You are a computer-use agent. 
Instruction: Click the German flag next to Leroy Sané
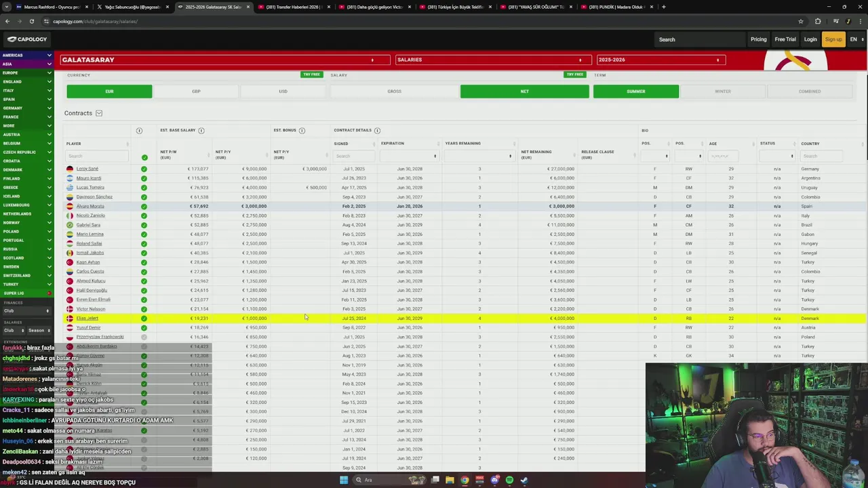(x=70, y=169)
